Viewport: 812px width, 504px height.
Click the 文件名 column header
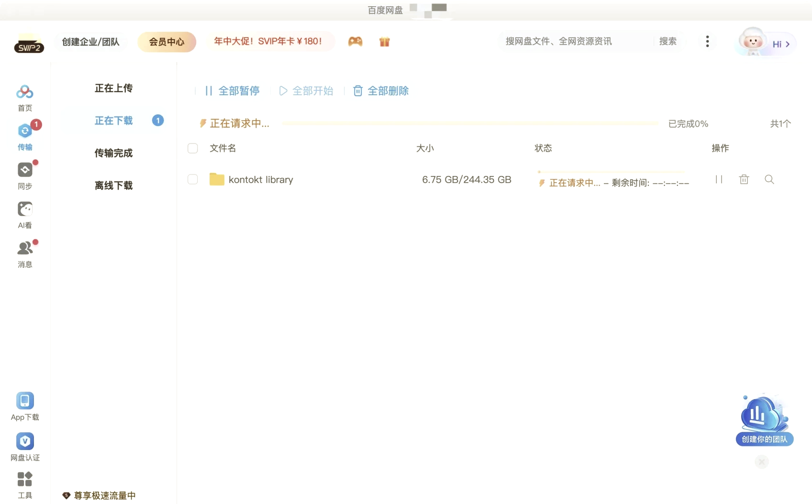[223, 148]
